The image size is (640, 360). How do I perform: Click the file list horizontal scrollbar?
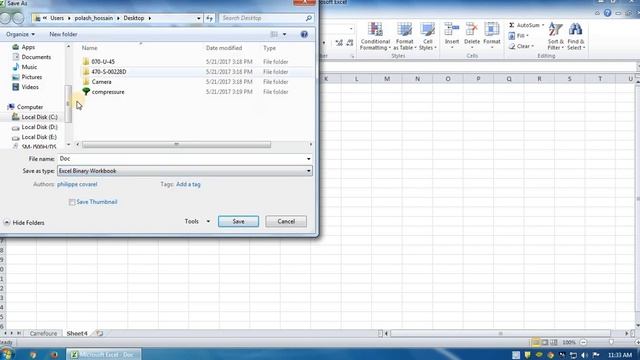(176, 144)
